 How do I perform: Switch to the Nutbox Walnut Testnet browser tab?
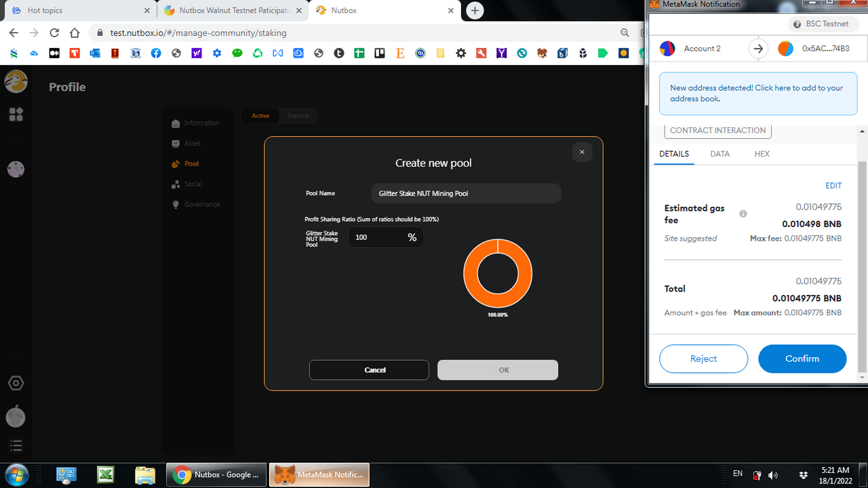click(x=233, y=11)
